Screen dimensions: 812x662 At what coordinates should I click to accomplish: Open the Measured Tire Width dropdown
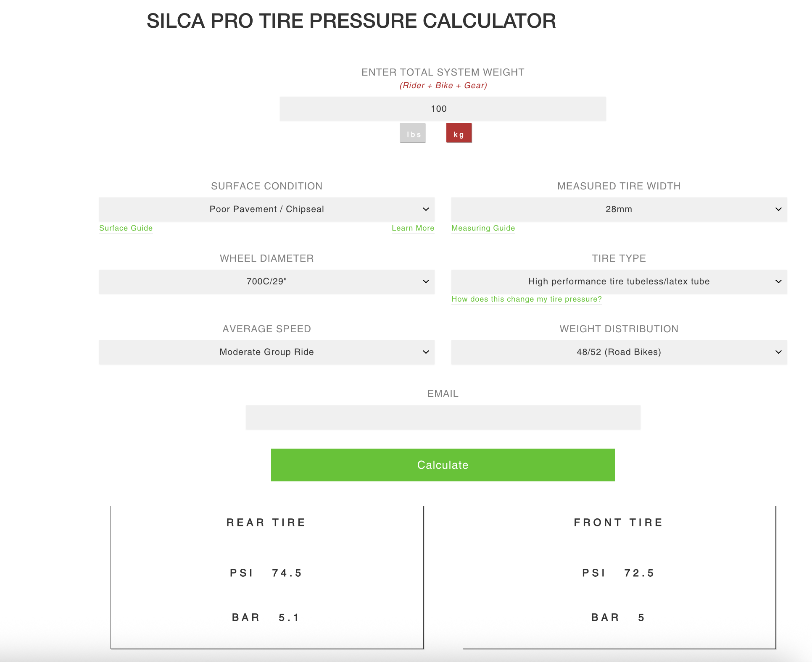619,209
